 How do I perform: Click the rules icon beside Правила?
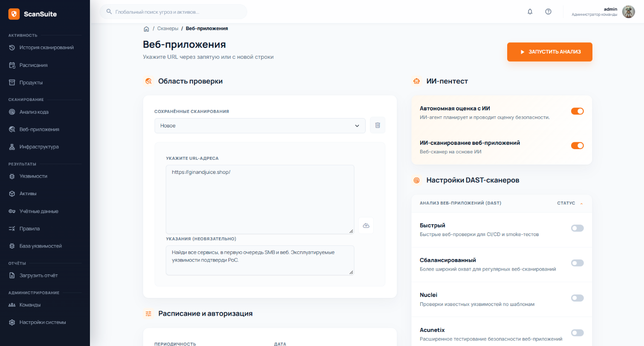(x=12, y=229)
